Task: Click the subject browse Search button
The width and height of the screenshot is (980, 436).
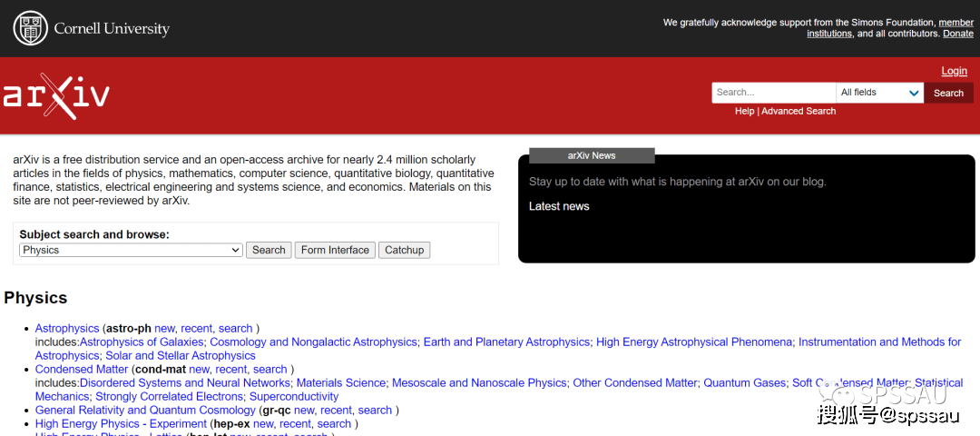Action: pyautogui.click(x=269, y=250)
